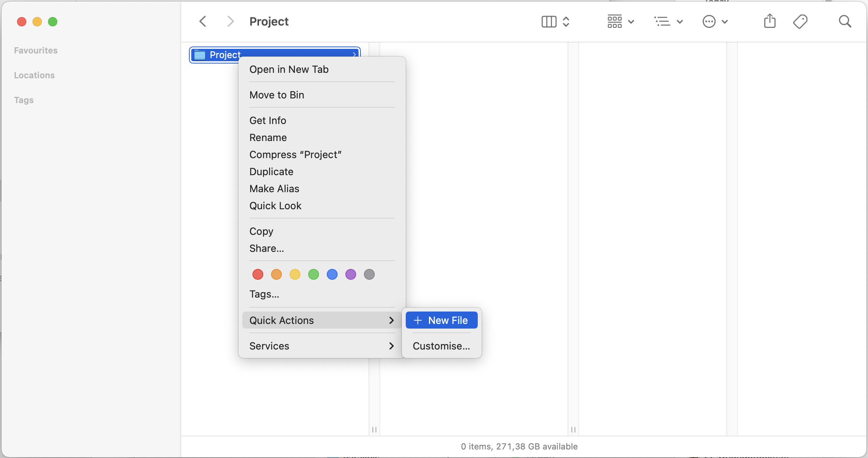Click the Tag icon in toolbar
Image resolution: width=868 pixels, height=458 pixels.
(x=799, y=22)
